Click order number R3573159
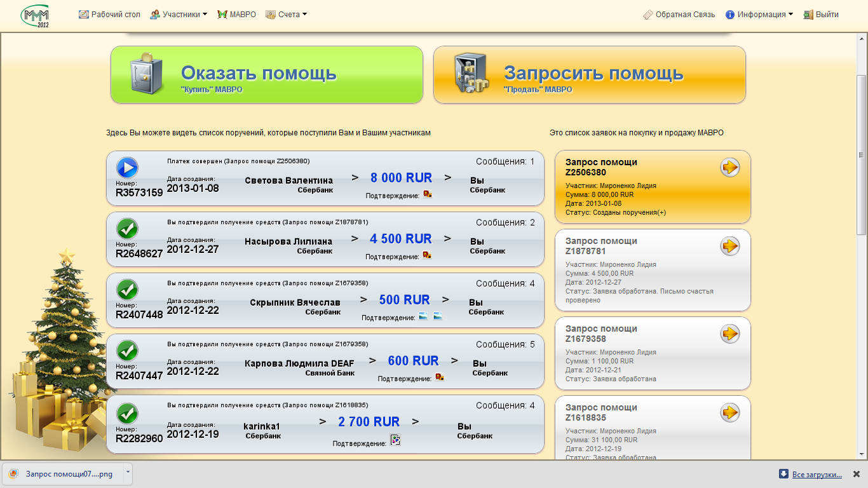 139,193
